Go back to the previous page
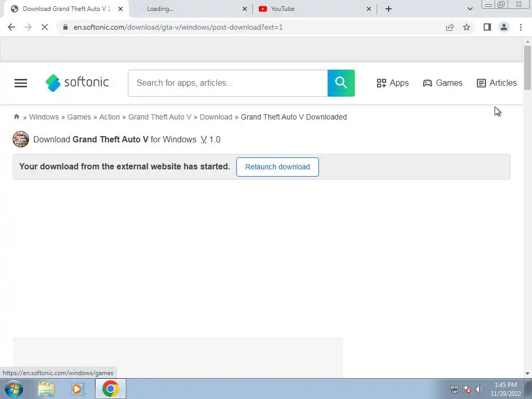The height and width of the screenshot is (399, 532). 11,27
